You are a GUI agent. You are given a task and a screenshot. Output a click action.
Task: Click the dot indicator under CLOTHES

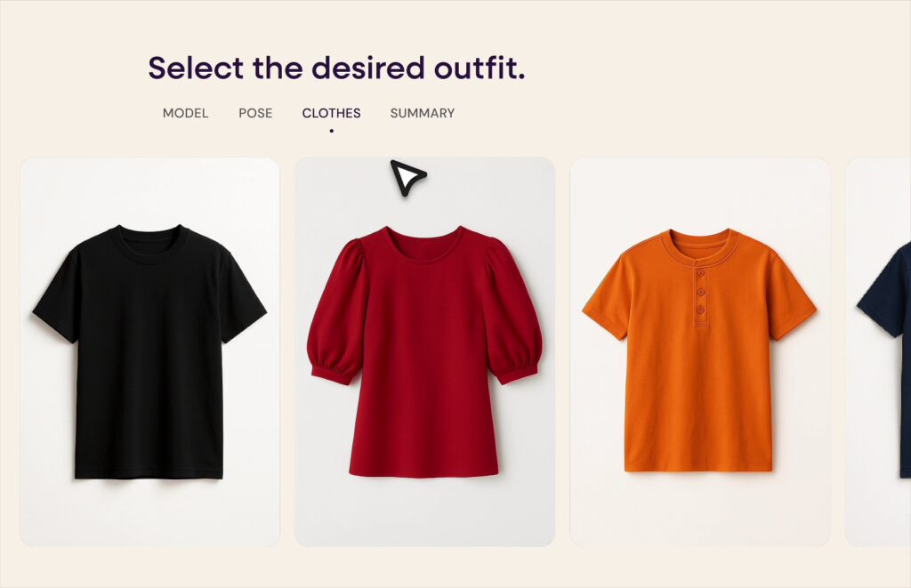(331, 131)
